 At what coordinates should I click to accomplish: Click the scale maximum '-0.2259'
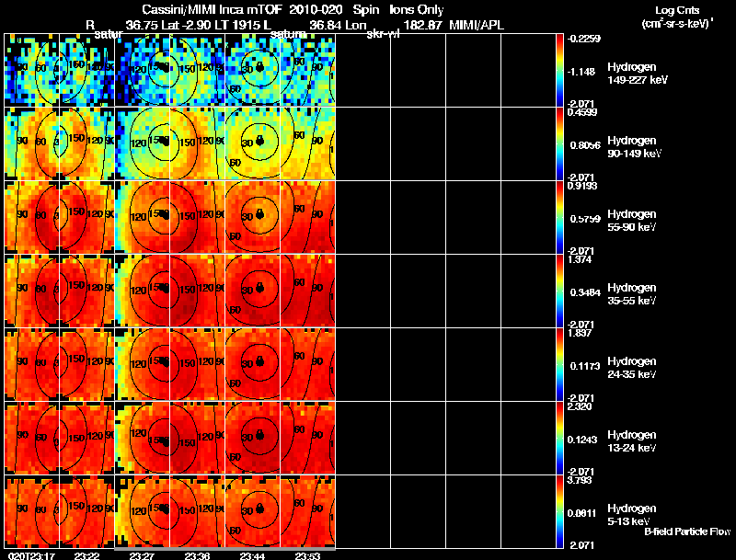point(583,39)
